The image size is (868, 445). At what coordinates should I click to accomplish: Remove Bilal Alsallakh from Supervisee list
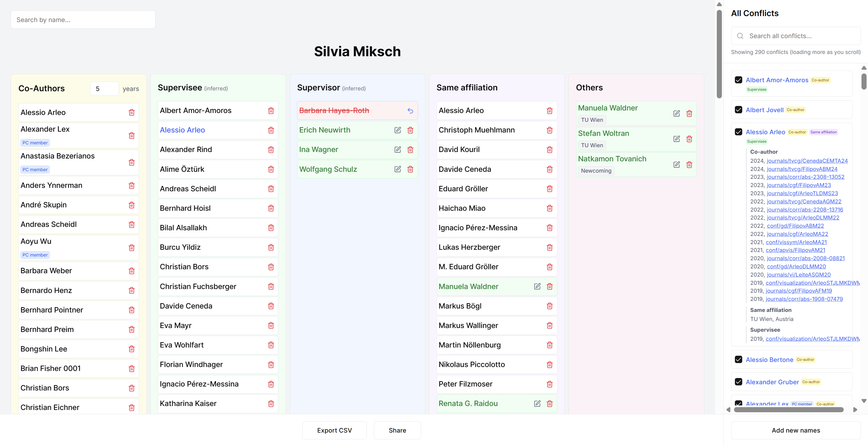[271, 228]
